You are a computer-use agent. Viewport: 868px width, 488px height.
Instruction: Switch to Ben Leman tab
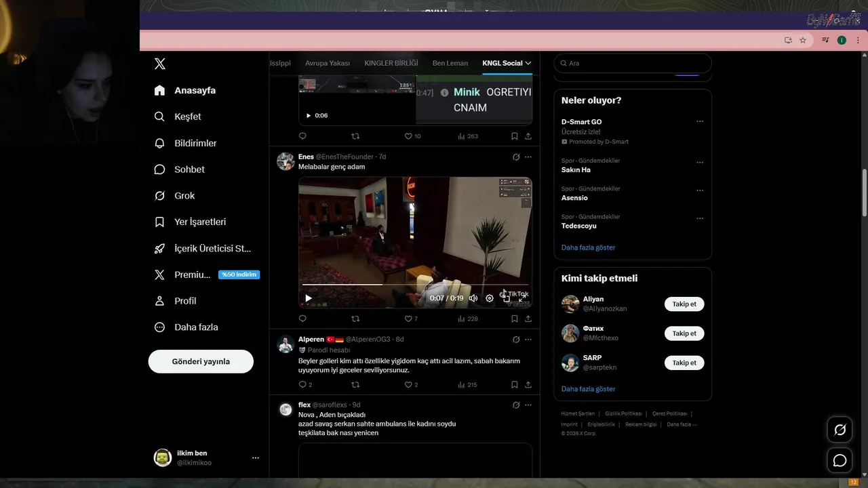450,63
